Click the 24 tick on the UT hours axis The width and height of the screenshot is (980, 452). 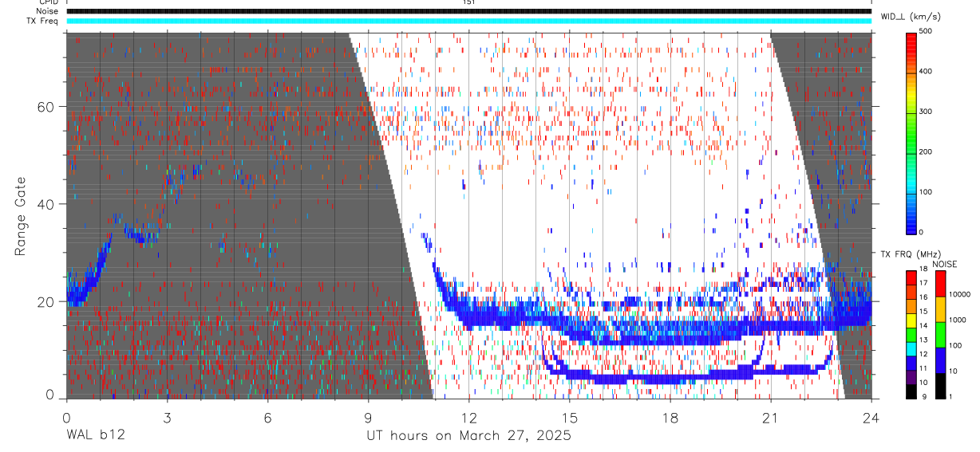point(871,417)
